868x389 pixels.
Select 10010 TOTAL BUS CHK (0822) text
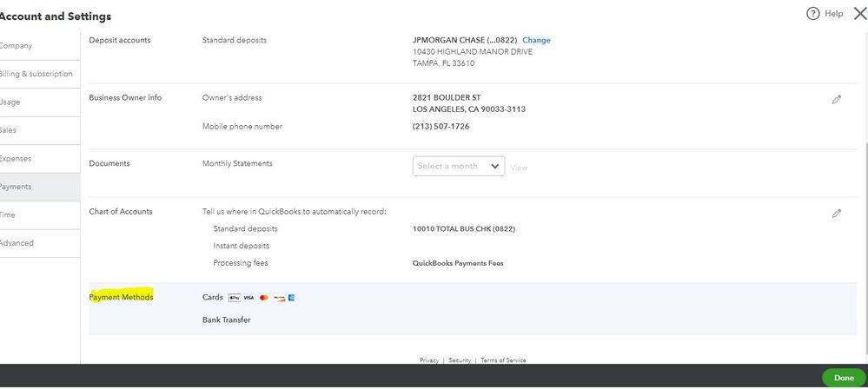coord(464,228)
